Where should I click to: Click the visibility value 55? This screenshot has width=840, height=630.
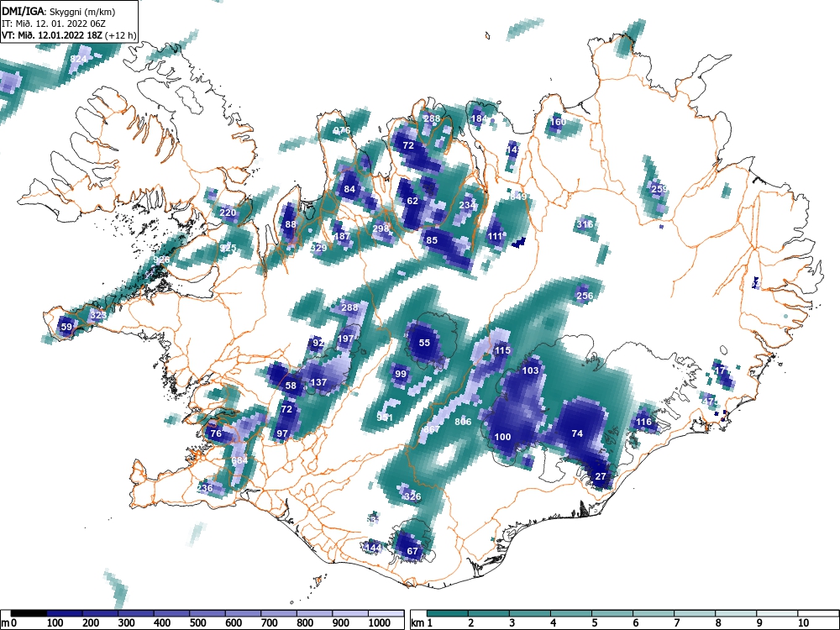click(x=424, y=343)
